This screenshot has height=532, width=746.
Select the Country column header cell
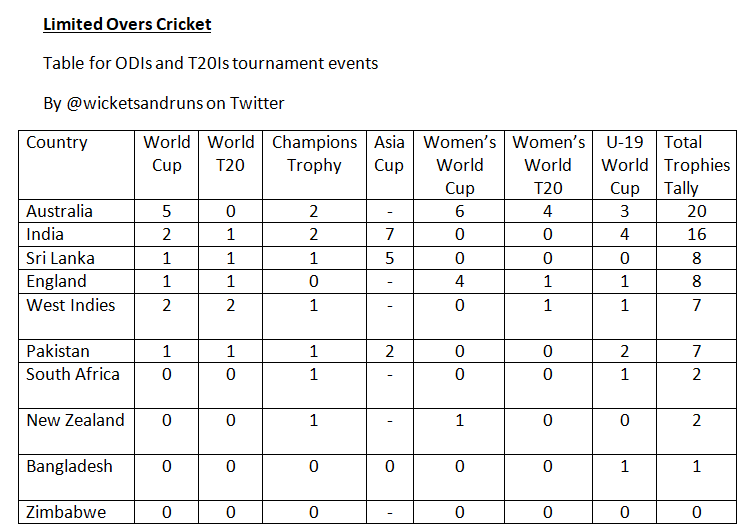pyautogui.click(x=57, y=143)
